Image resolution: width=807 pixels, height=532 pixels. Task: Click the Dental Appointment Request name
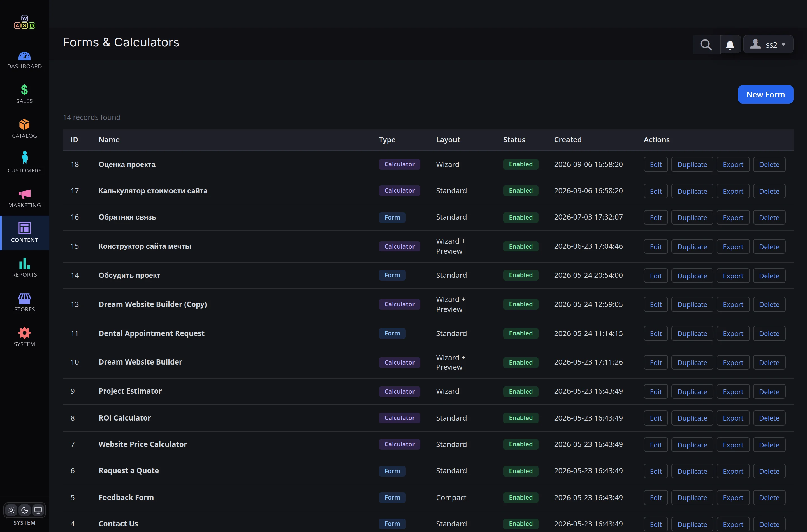tap(151, 333)
